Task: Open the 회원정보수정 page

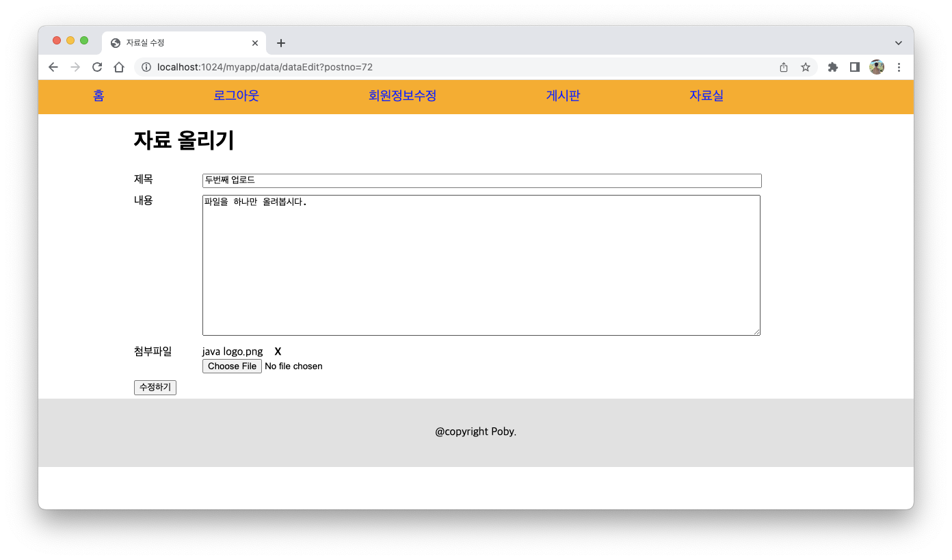Action: (402, 96)
